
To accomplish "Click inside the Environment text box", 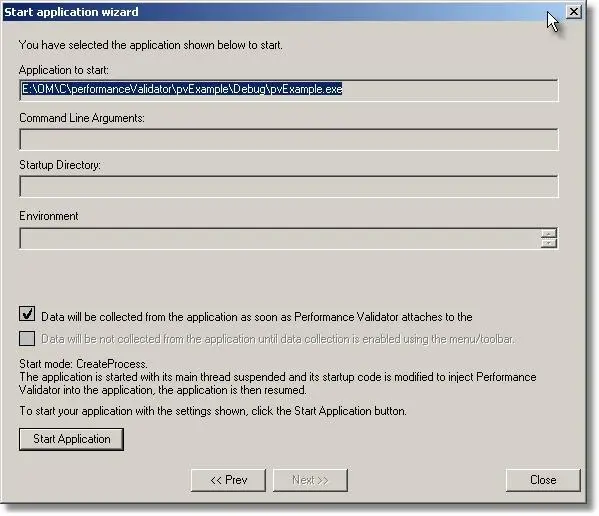I will [x=280, y=238].
